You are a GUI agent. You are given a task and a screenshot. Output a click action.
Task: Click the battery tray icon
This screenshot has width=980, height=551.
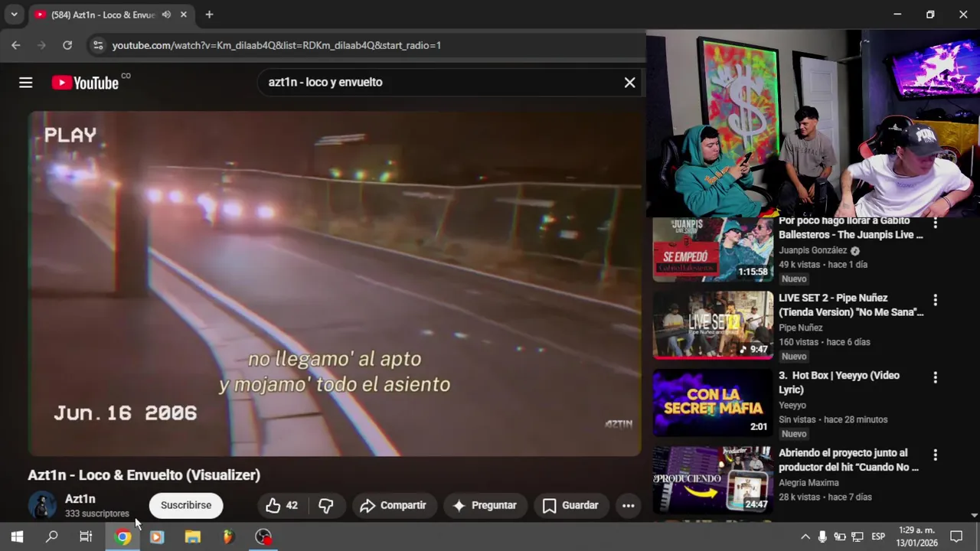pos(840,536)
